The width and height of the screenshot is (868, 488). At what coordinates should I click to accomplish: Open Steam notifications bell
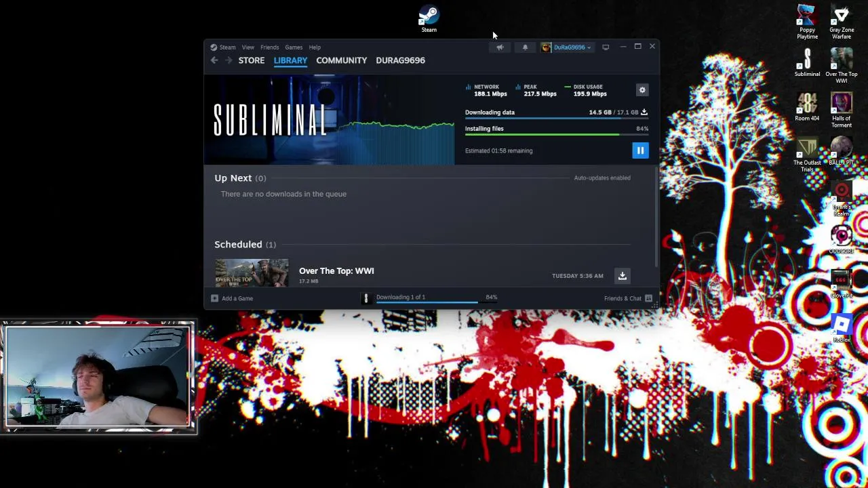pyautogui.click(x=525, y=47)
